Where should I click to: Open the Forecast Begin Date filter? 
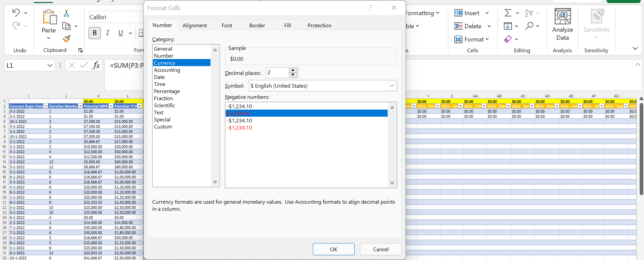point(46,106)
